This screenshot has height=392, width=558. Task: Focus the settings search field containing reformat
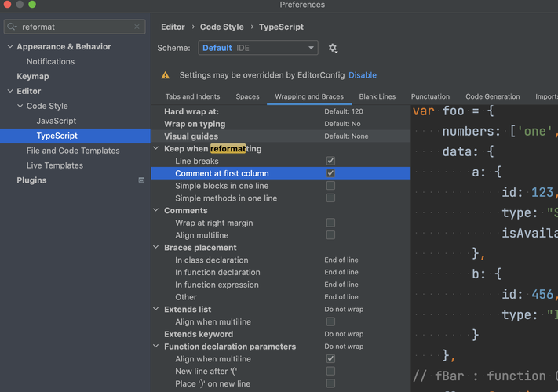point(75,27)
